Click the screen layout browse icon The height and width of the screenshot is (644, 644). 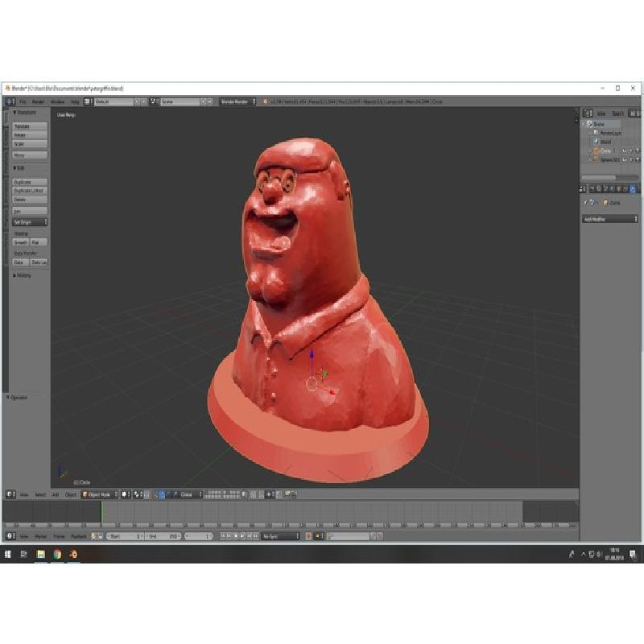click(89, 101)
